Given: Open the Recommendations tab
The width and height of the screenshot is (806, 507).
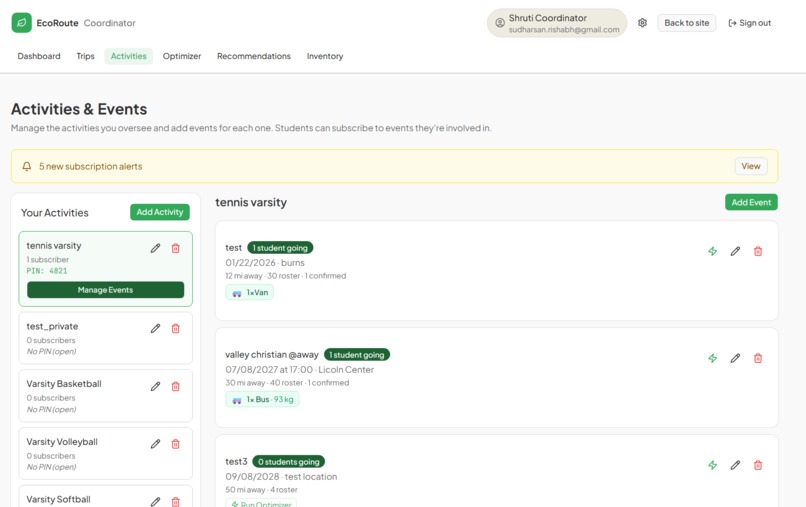Looking at the screenshot, I should pyautogui.click(x=253, y=56).
